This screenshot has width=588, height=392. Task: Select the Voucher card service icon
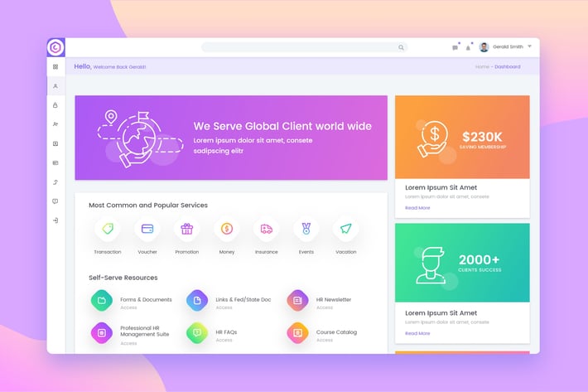147,229
